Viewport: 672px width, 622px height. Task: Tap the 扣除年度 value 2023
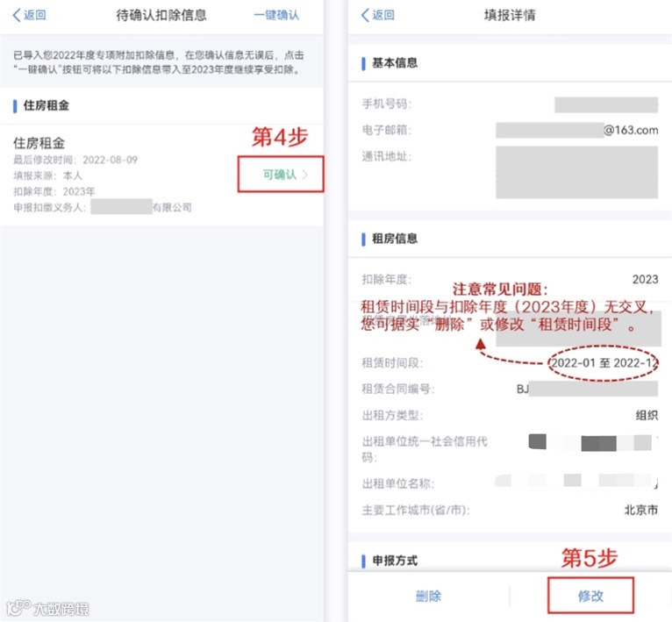tap(645, 280)
